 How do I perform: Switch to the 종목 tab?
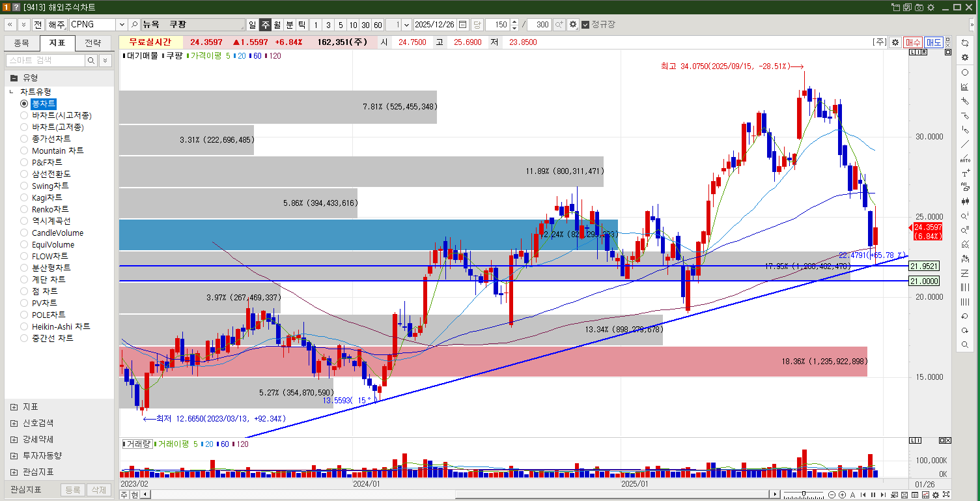pos(21,44)
